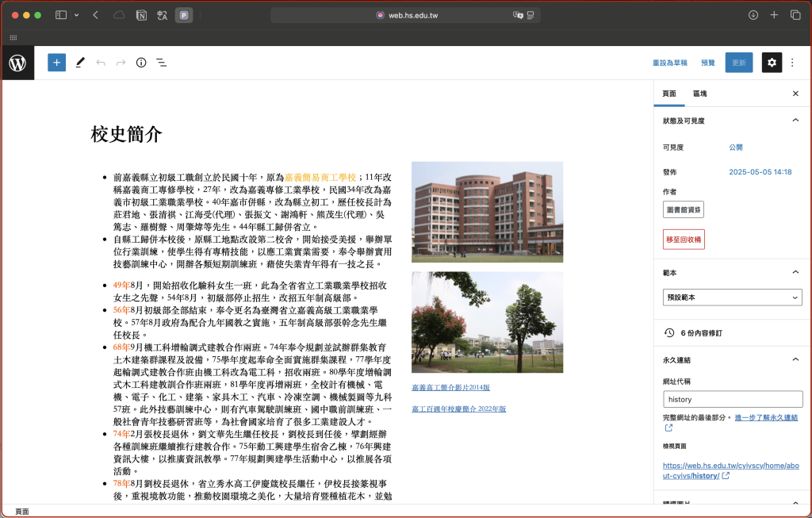Change visibility via 公開 link
The height and width of the screenshot is (518, 812).
pos(736,147)
